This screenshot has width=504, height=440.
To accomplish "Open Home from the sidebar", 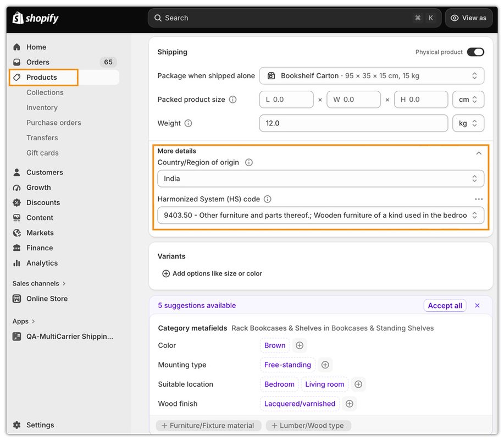I will [x=36, y=47].
